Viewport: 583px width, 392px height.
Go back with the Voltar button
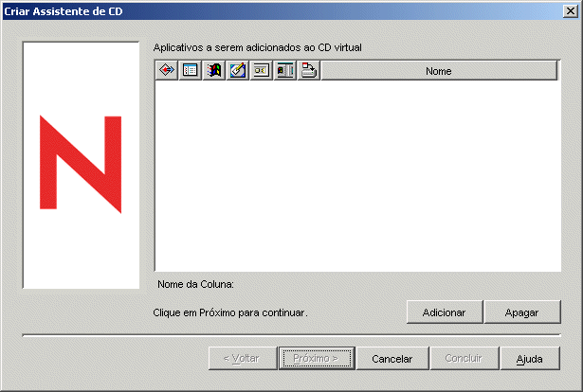243,358
